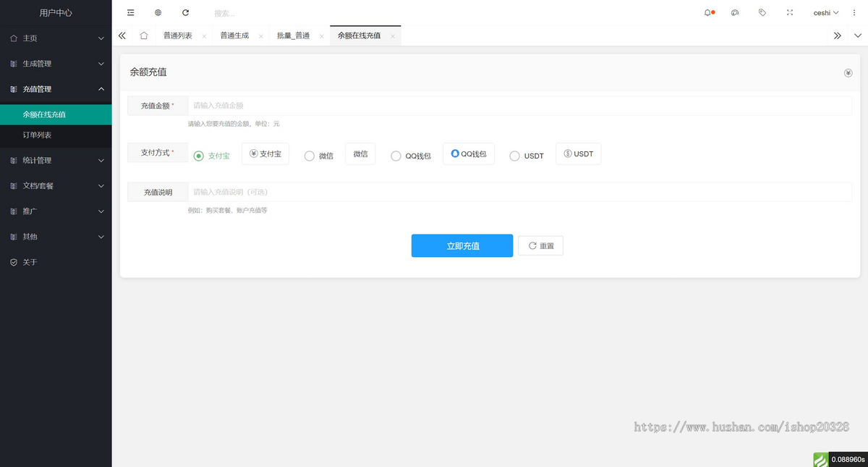
Task: Enter fullscreen mode icon
Action: pos(790,12)
